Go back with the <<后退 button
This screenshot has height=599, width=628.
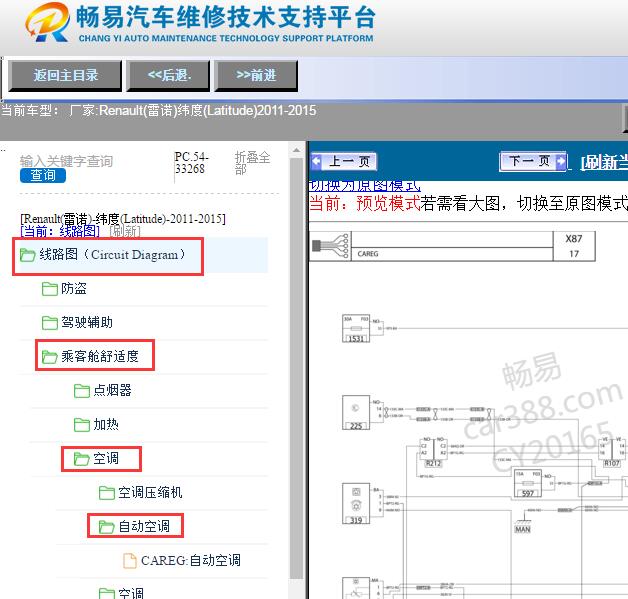[x=168, y=76]
